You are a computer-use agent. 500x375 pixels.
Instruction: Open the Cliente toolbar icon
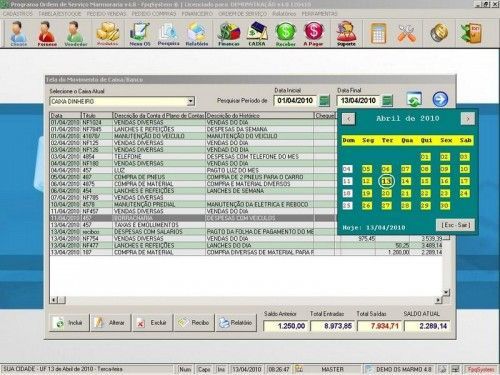[x=18, y=33]
